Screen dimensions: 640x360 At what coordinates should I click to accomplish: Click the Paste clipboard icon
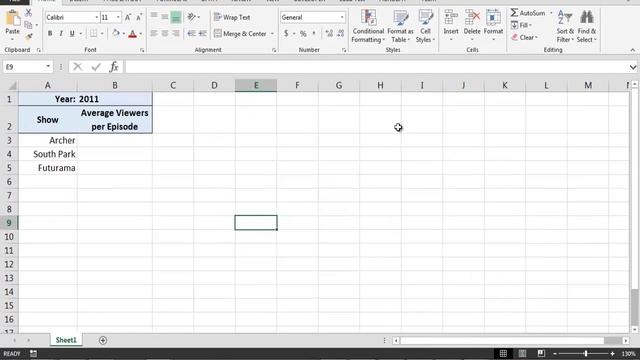point(13,18)
